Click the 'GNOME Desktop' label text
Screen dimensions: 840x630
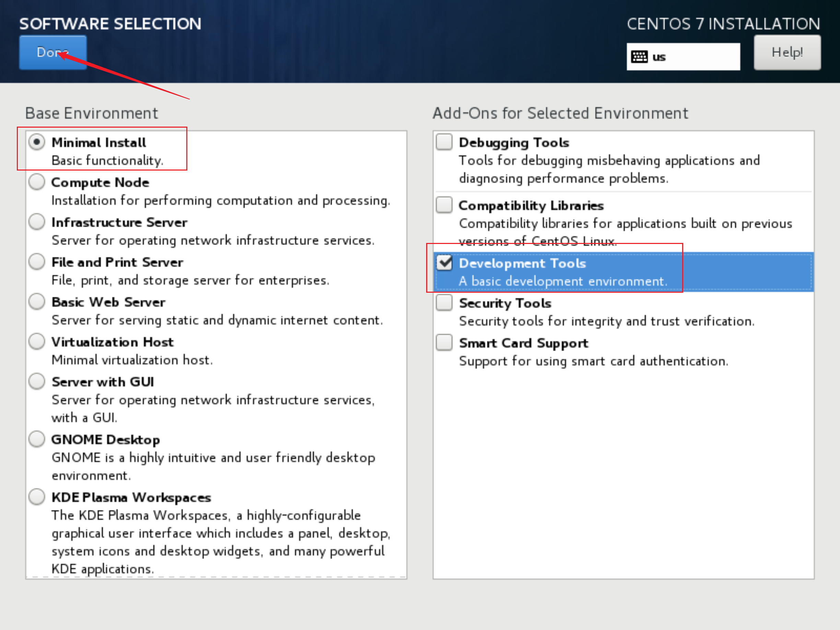pos(106,440)
